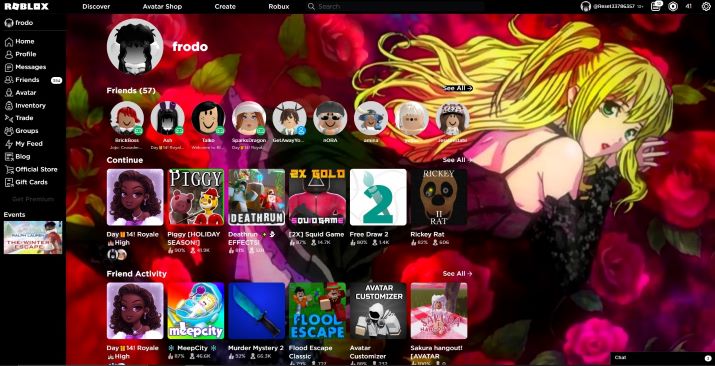Open friend nOBA avatar

point(330,118)
